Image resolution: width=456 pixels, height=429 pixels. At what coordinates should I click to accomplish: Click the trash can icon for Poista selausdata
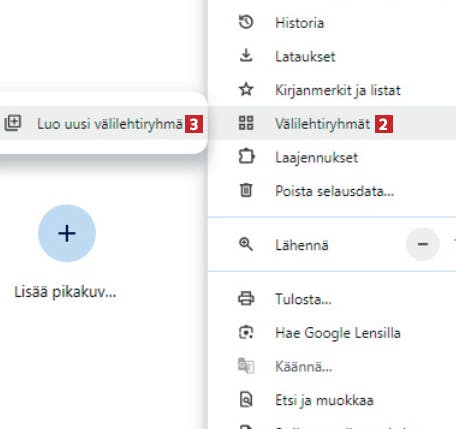click(246, 190)
